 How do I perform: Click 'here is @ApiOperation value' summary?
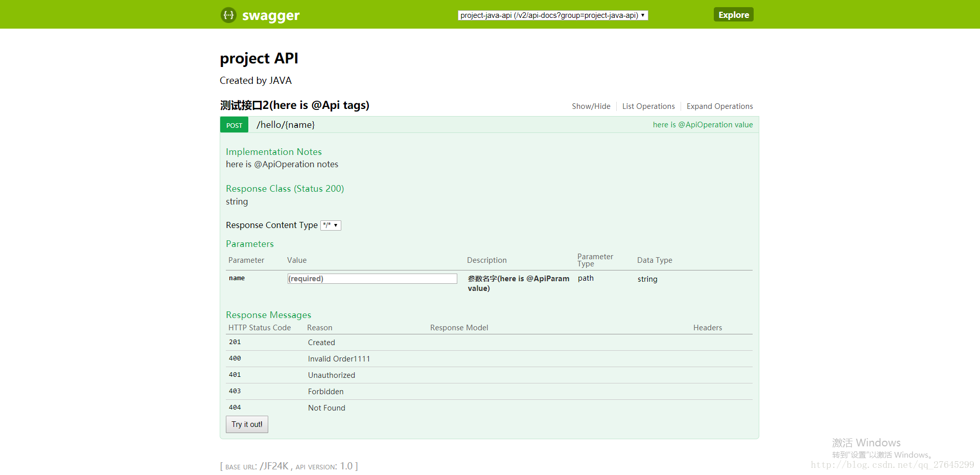tap(703, 125)
